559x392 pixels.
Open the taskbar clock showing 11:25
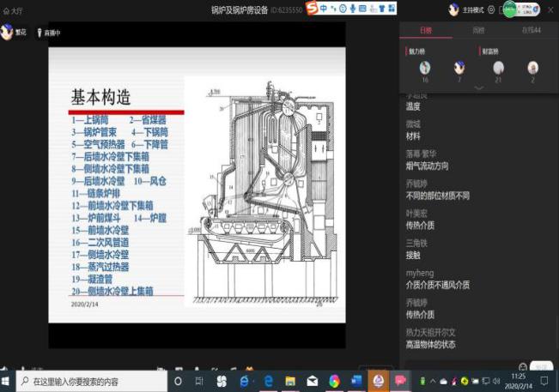pyautogui.click(x=519, y=381)
